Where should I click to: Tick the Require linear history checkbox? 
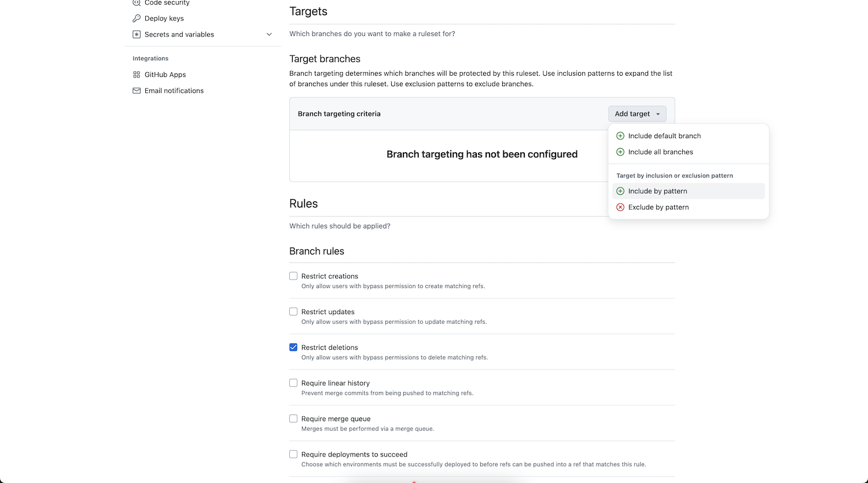point(293,383)
